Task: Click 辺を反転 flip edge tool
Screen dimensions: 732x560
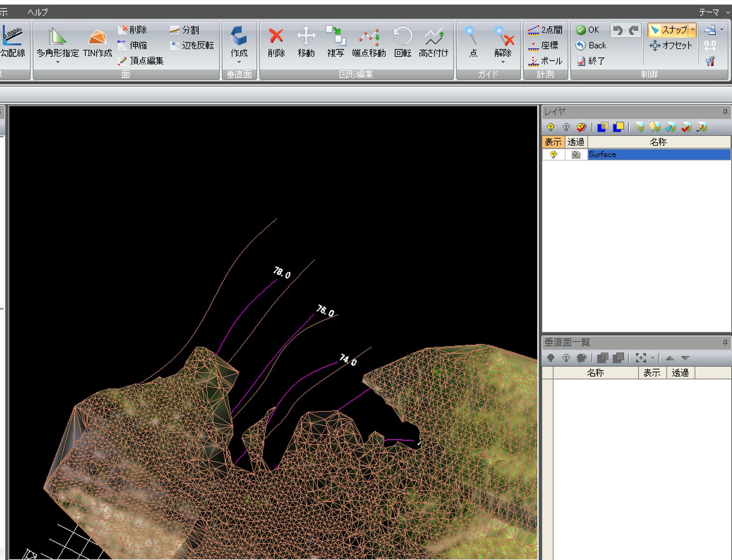Action: click(192, 45)
